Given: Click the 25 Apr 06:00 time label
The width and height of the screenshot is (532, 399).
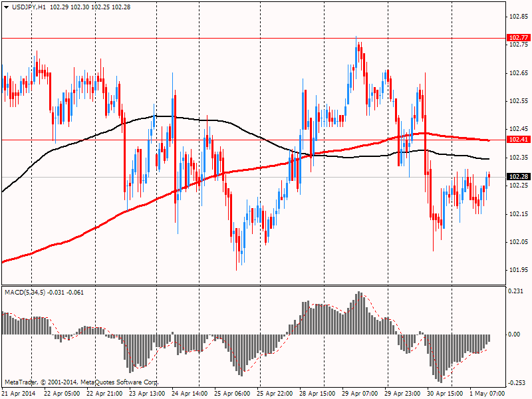Looking at the screenshot, I should tap(233, 393).
